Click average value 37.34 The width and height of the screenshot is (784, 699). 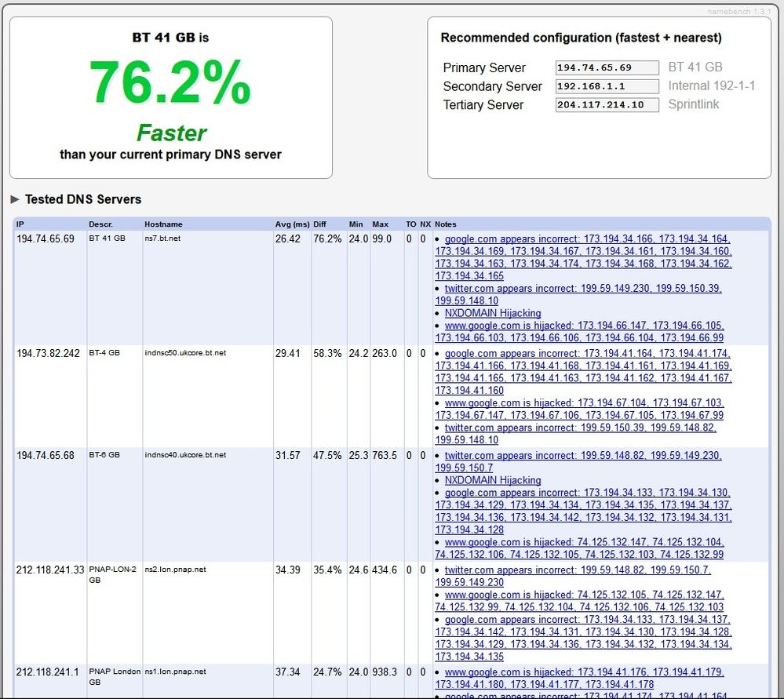287,672
